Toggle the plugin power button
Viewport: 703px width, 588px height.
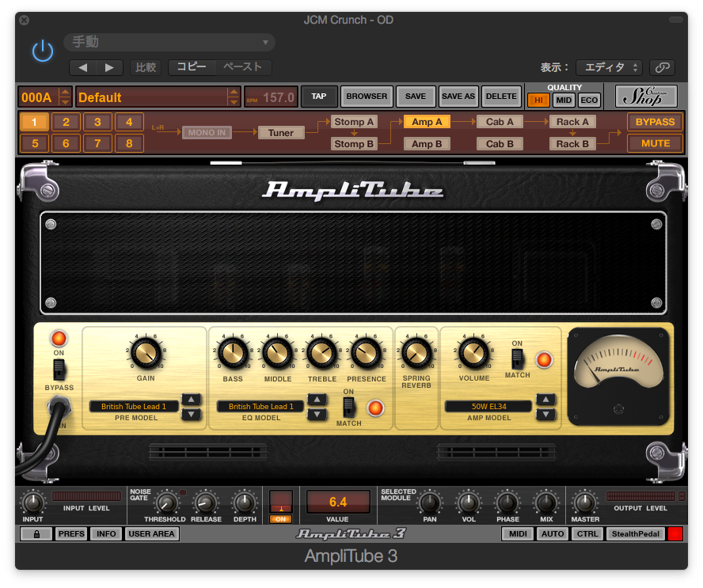click(43, 51)
